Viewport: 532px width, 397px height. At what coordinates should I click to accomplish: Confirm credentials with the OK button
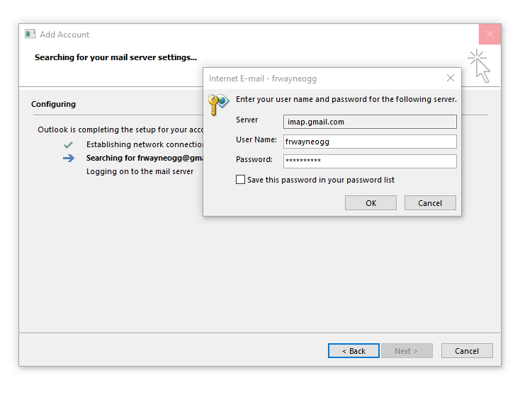coord(370,202)
